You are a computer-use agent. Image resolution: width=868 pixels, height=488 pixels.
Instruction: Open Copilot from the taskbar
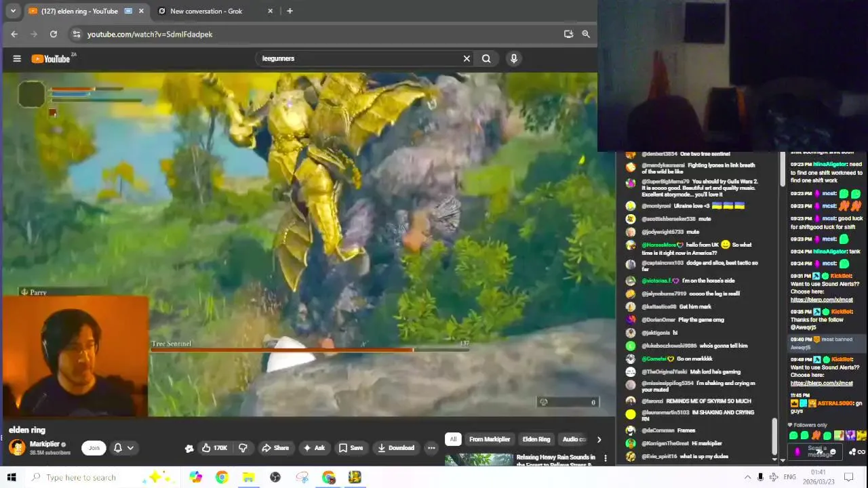196,477
